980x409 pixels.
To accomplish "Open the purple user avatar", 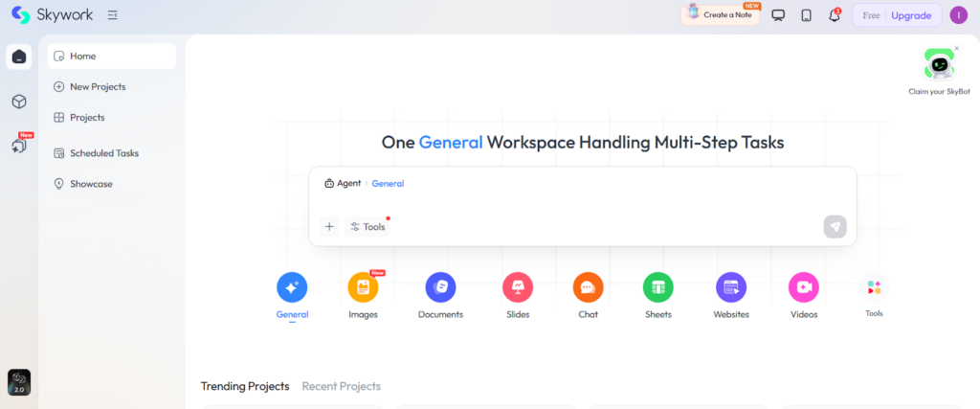I will click(x=959, y=15).
